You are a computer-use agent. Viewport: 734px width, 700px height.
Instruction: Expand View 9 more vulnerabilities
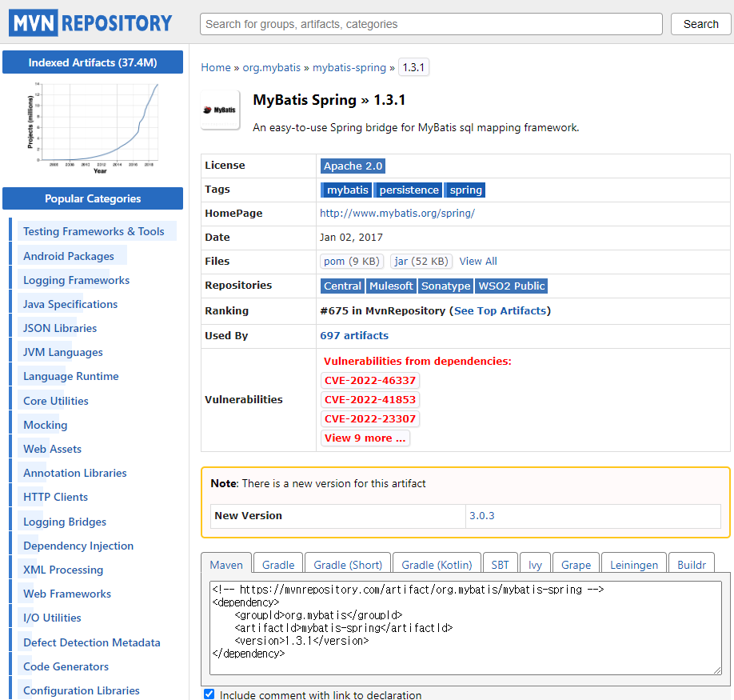tap(365, 438)
